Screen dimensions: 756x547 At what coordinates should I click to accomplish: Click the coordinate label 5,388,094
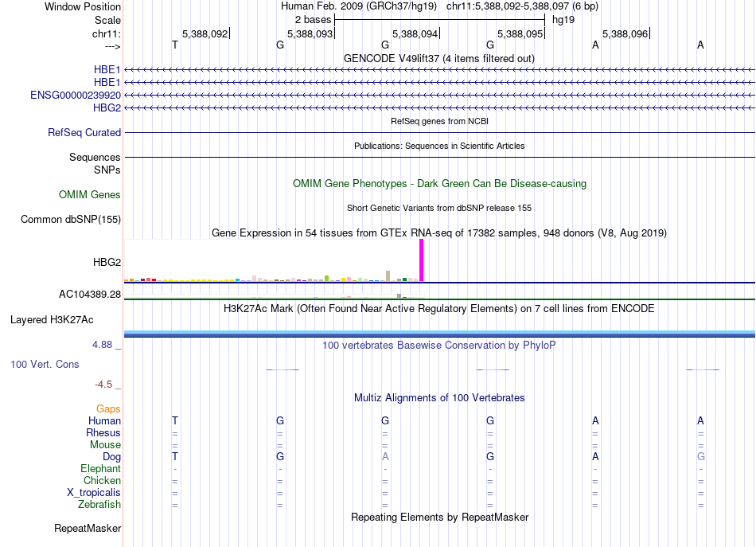(415, 33)
